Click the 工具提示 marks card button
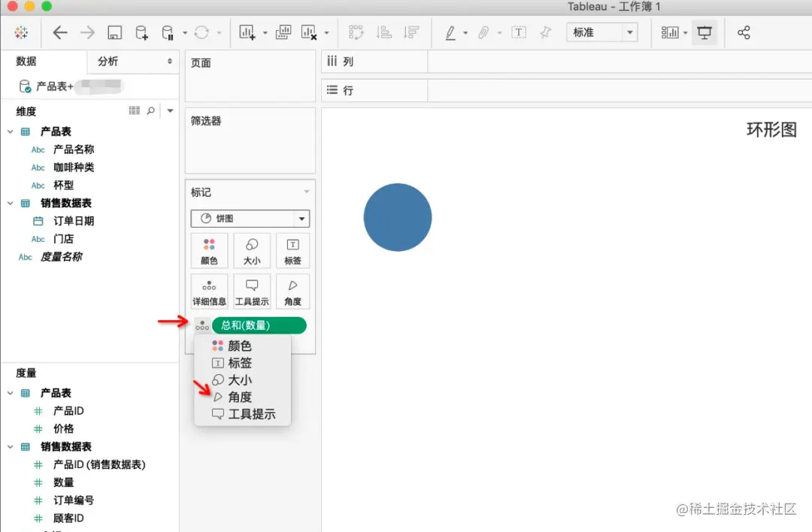 [x=252, y=292]
